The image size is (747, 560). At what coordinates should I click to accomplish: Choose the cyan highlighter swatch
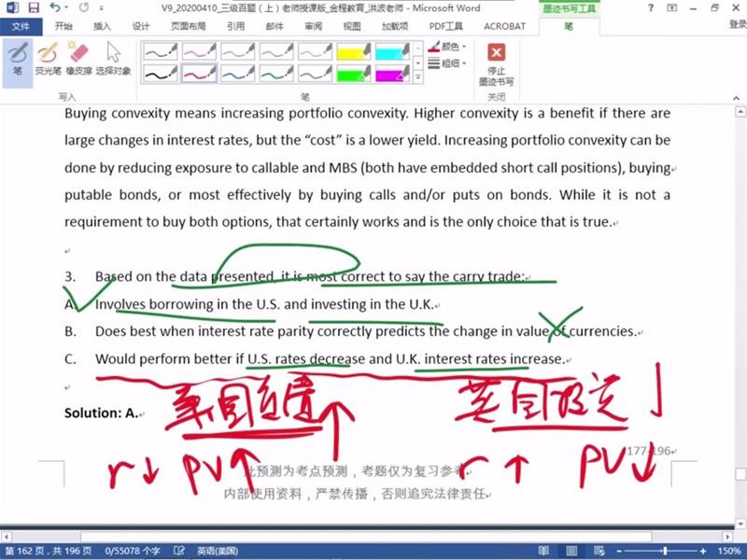pos(392,51)
